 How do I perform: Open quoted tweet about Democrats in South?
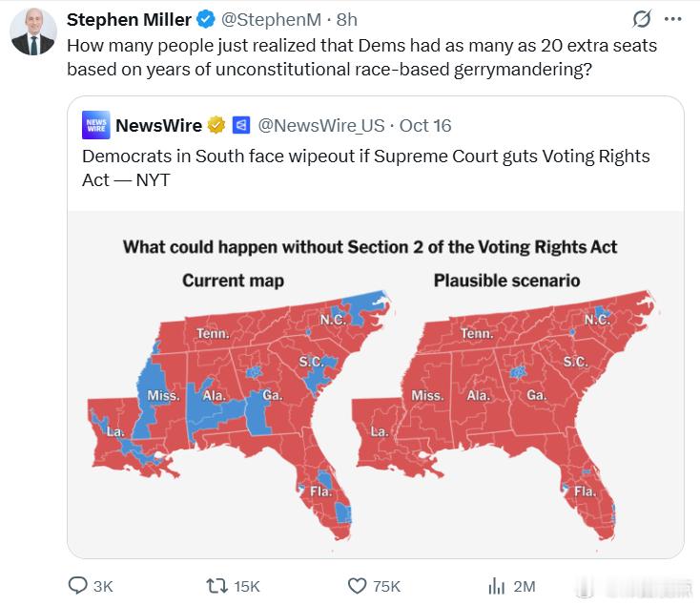click(366, 167)
